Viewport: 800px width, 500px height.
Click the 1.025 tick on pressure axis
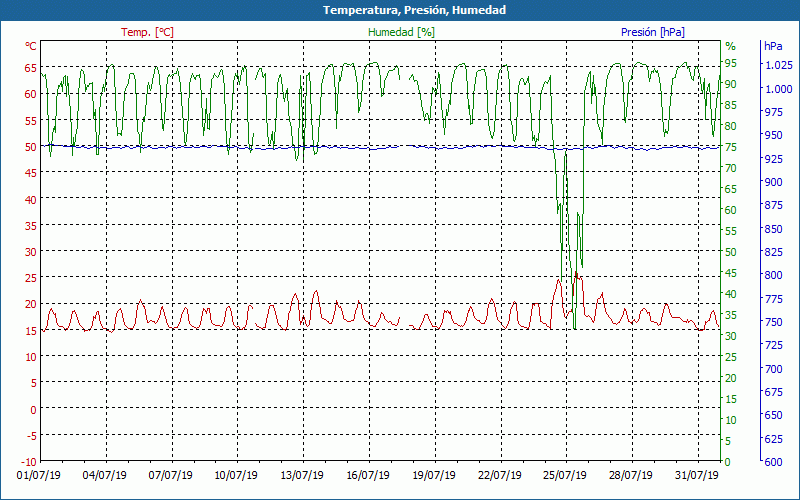coord(779,65)
